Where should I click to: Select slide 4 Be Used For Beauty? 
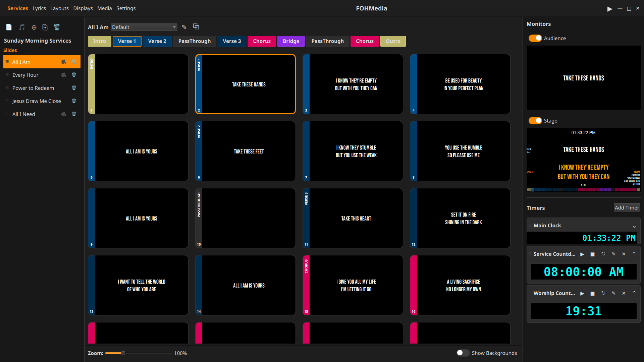[460, 84]
